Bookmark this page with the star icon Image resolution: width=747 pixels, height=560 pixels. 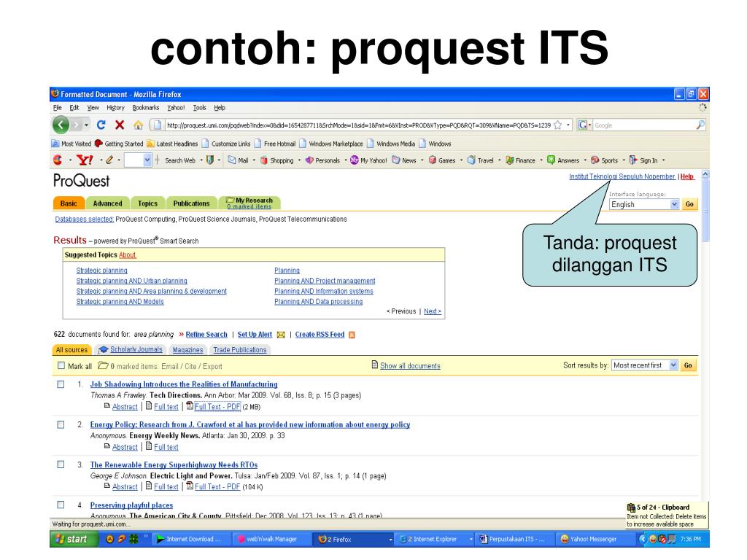558,125
